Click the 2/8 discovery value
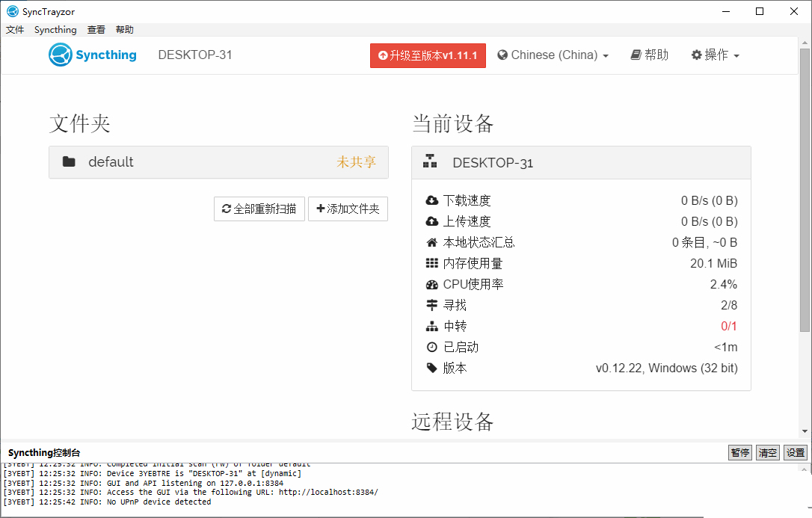This screenshot has width=812, height=518. (x=729, y=305)
